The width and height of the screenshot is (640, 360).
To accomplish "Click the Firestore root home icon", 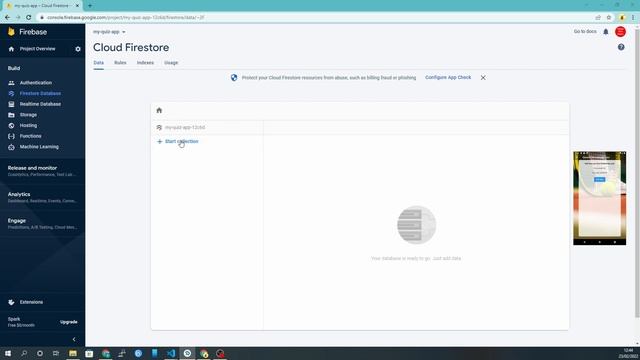I will (159, 110).
